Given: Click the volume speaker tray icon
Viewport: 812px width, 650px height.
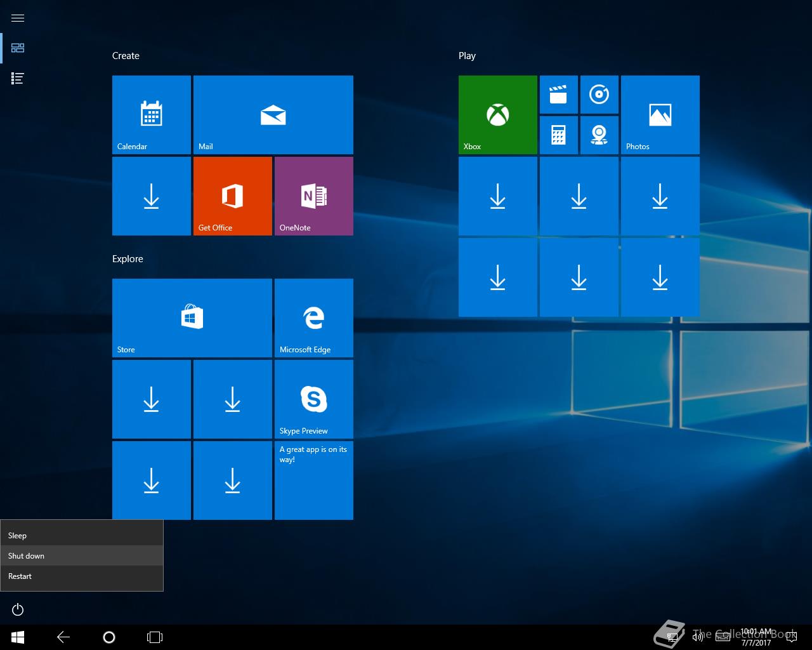Looking at the screenshot, I should [698, 637].
